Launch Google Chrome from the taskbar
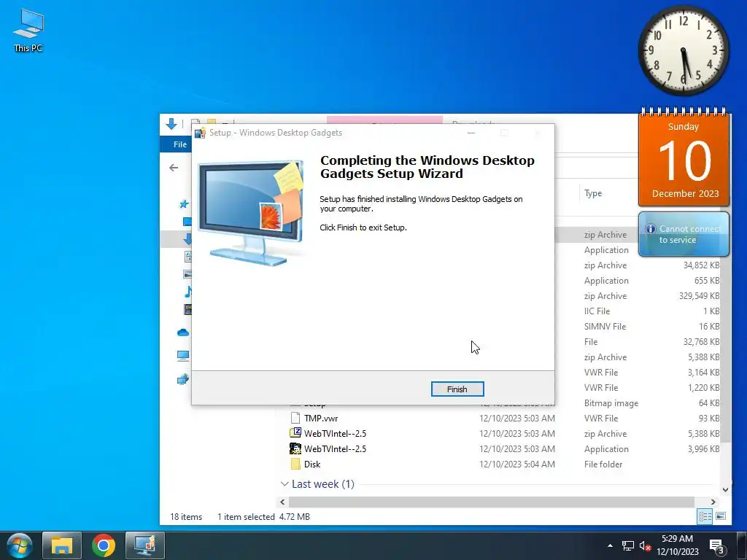This screenshot has width=747, height=560. pyautogui.click(x=104, y=545)
